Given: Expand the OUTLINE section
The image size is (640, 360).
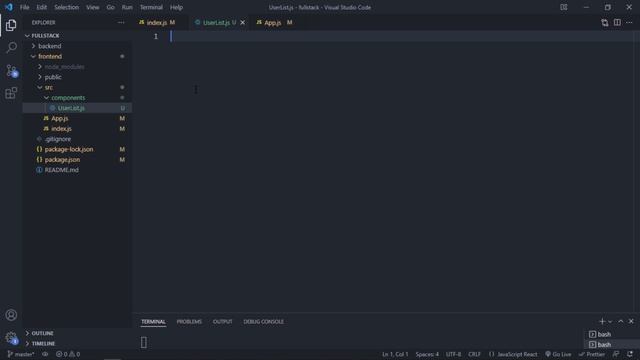Looking at the screenshot, I should click(x=77, y=333).
